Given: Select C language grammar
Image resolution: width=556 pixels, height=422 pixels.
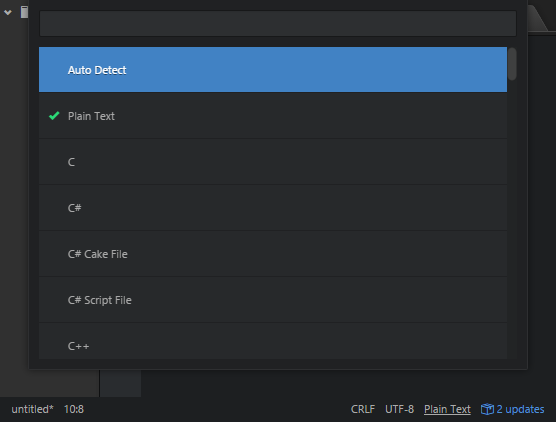Looking at the screenshot, I should click(x=273, y=162).
